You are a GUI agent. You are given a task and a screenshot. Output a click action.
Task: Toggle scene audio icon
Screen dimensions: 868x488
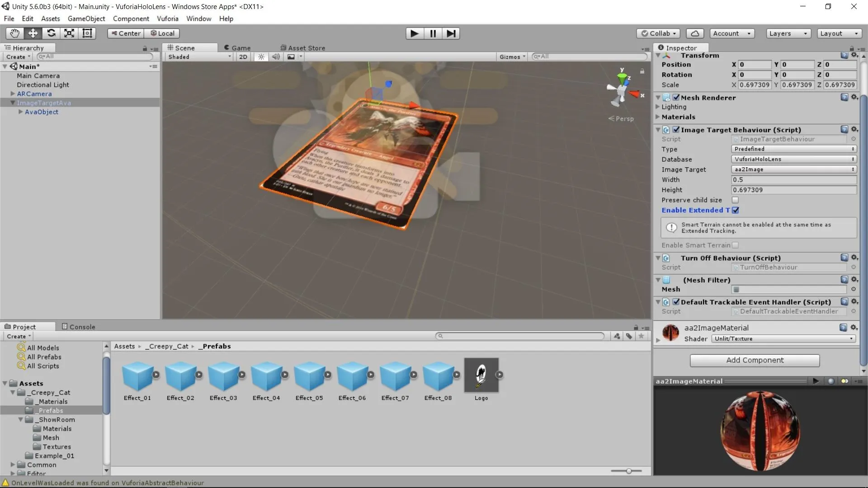(x=276, y=56)
